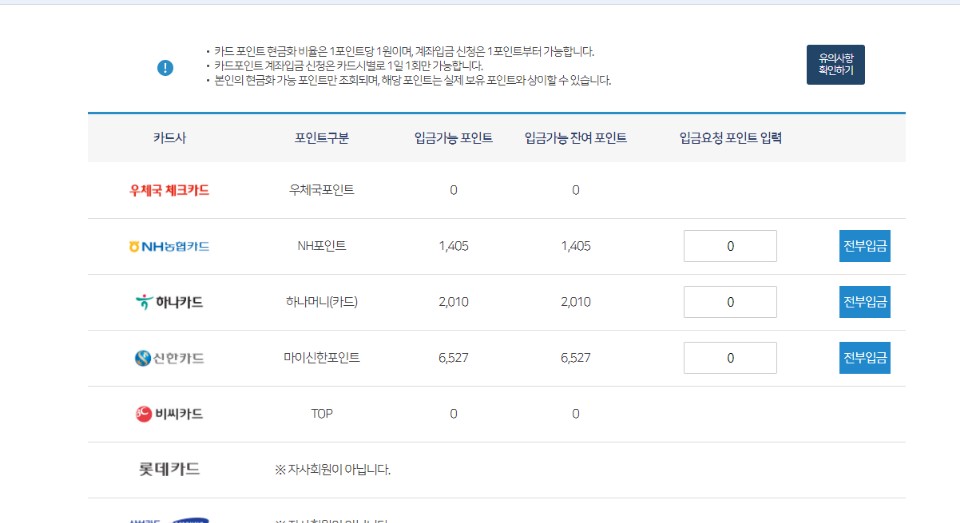Select the notice line about 현금화 가능 포인트
Viewport: 960px width, 523px height.
click(x=412, y=80)
